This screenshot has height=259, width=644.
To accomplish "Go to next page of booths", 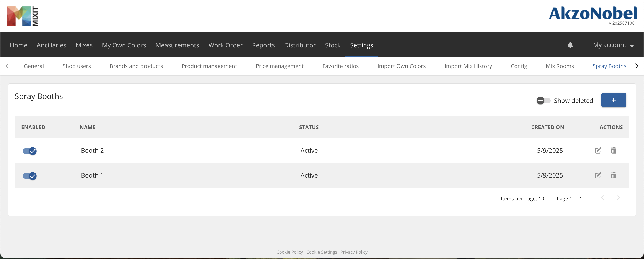I will click(x=618, y=198).
